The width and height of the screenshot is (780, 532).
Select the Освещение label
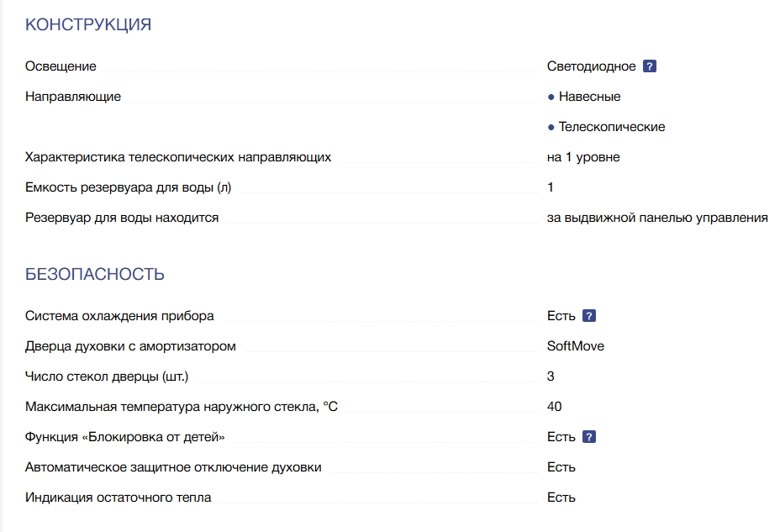(x=61, y=66)
